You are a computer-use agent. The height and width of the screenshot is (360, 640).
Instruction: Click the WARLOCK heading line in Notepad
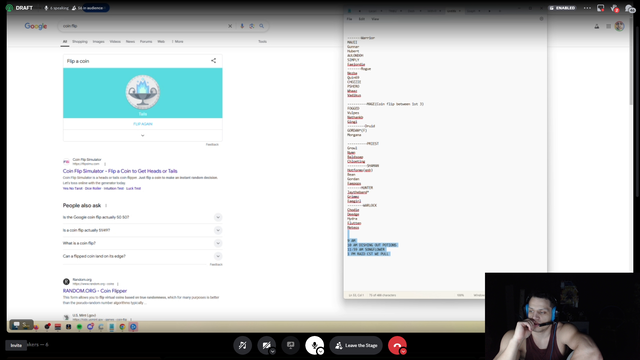coord(362,206)
